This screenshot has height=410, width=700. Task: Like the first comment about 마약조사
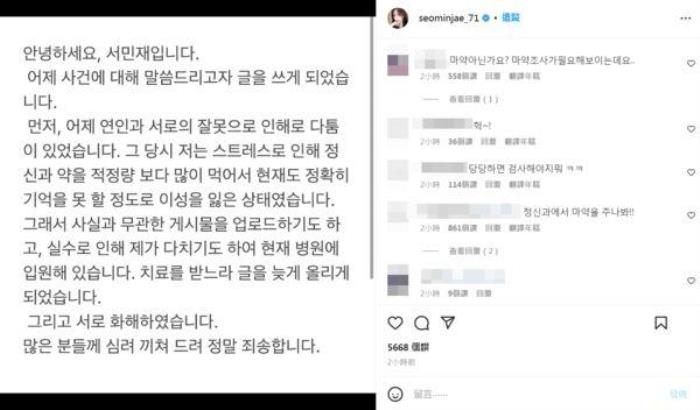click(691, 63)
